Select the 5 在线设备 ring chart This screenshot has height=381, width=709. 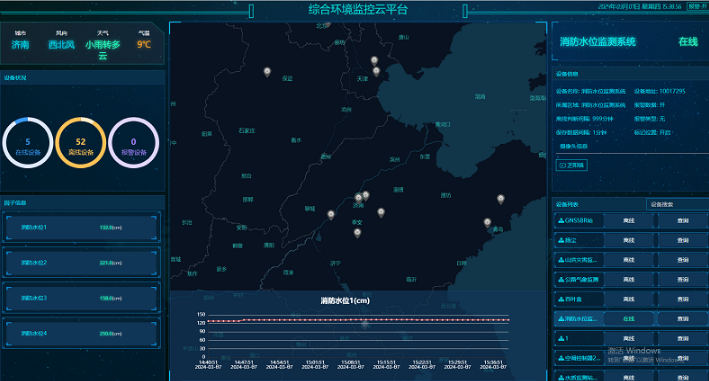tap(28, 142)
